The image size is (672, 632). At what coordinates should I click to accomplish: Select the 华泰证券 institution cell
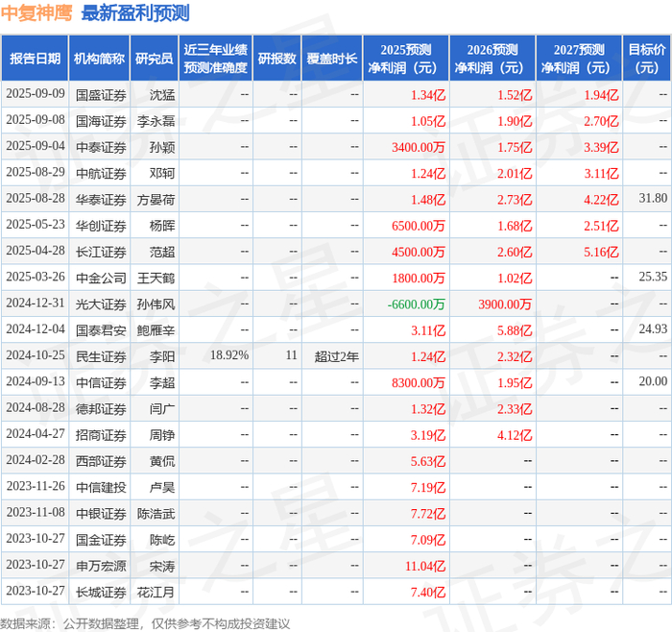[x=101, y=200]
